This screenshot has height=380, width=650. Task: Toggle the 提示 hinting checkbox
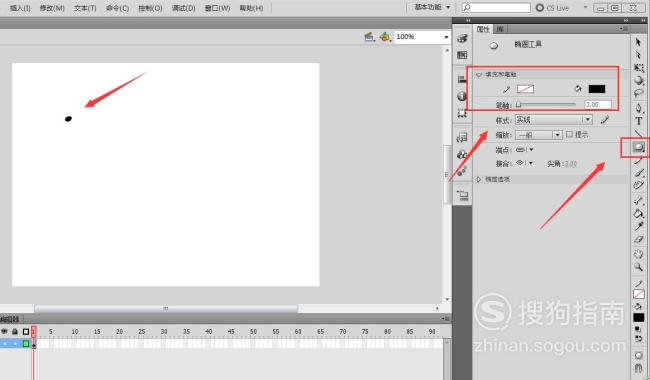(x=569, y=134)
